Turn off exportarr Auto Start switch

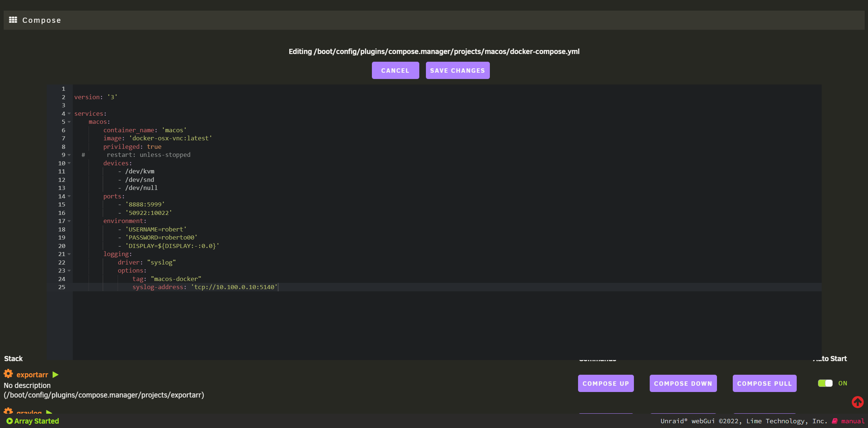[825, 383]
